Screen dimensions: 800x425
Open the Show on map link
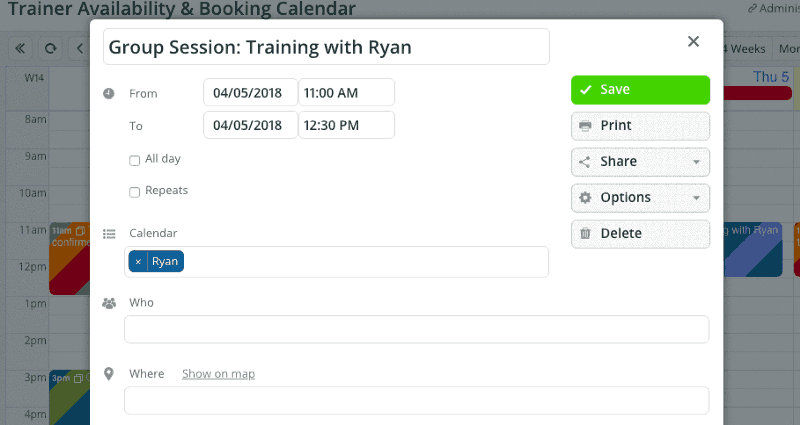click(218, 374)
